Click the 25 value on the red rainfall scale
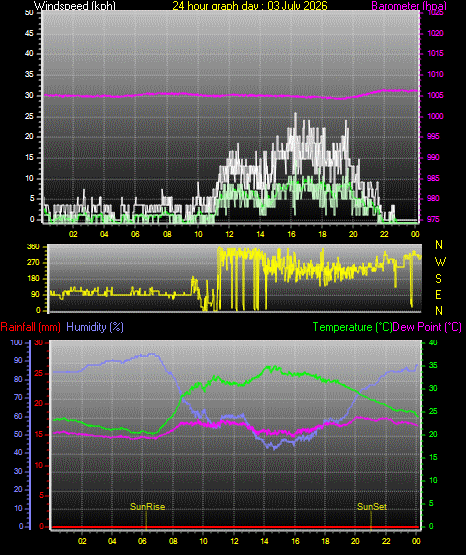Image resolution: width=466 pixels, height=555 pixels. [x=39, y=373]
